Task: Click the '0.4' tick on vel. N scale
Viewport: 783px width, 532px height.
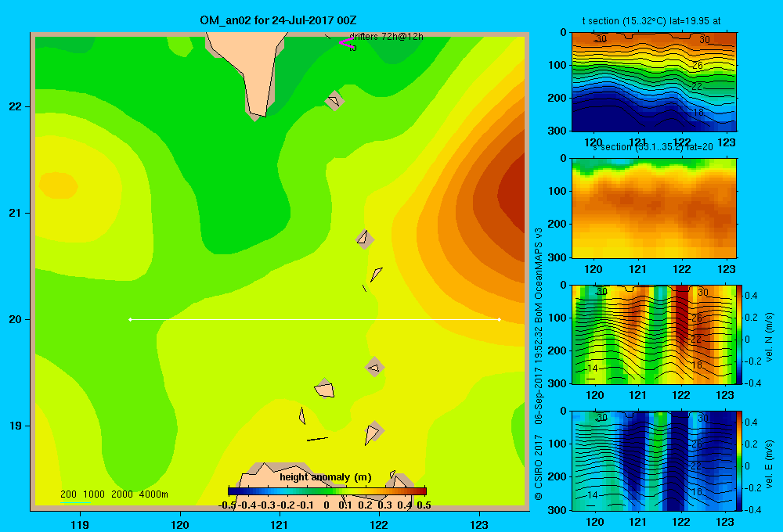Action: [751, 296]
